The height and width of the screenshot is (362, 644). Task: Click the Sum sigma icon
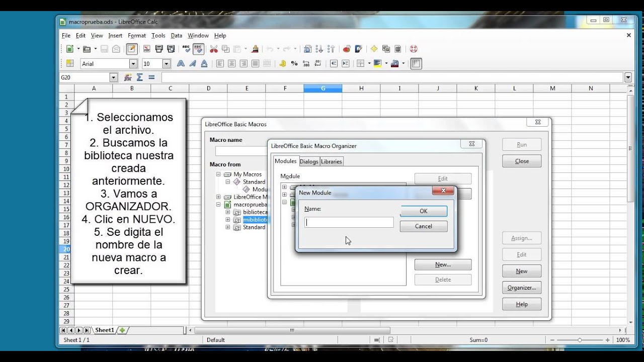[x=140, y=77]
